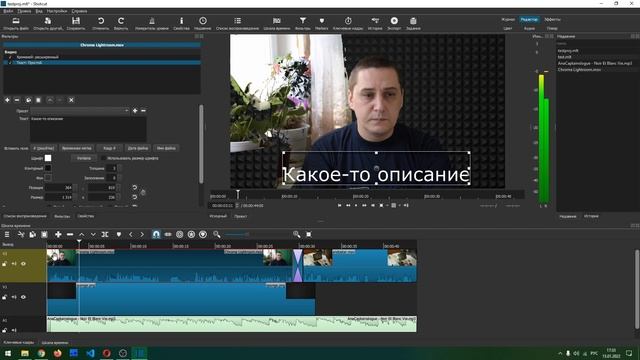
Task: Copy filters using the copy icon
Action: 28,100
